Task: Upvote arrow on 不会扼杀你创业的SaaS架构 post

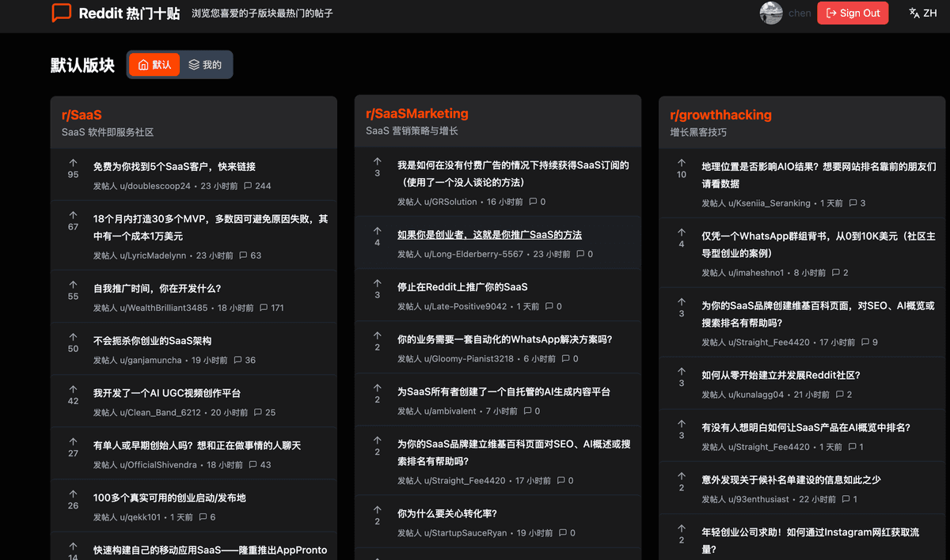Action: [73, 336]
